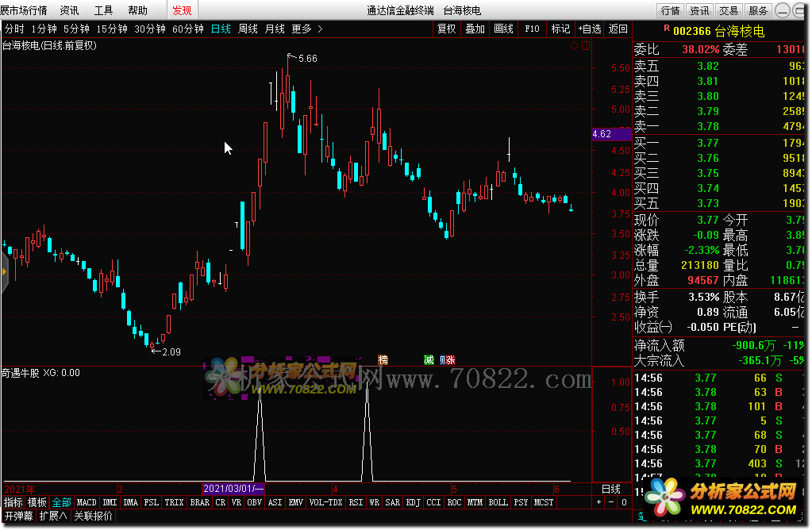This screenshot has width=812, height=530.
Task: Click the 2.09 low price annotation
Action: (x=171, y=352)
